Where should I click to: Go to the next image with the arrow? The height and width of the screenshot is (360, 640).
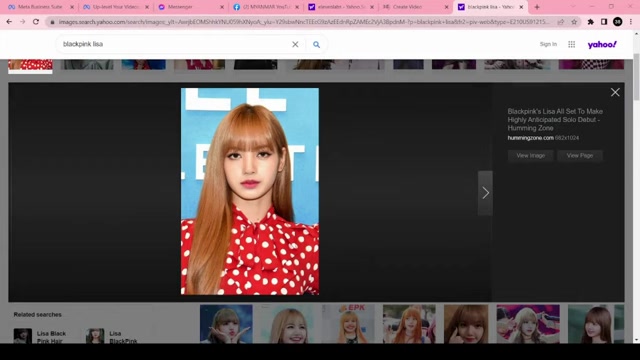tap(485, 193)
